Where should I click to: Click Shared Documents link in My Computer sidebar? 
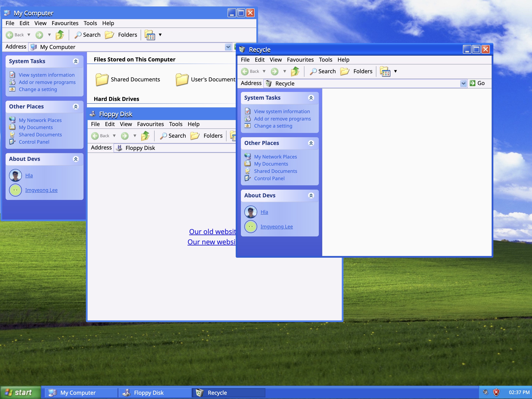click(40, 135)
